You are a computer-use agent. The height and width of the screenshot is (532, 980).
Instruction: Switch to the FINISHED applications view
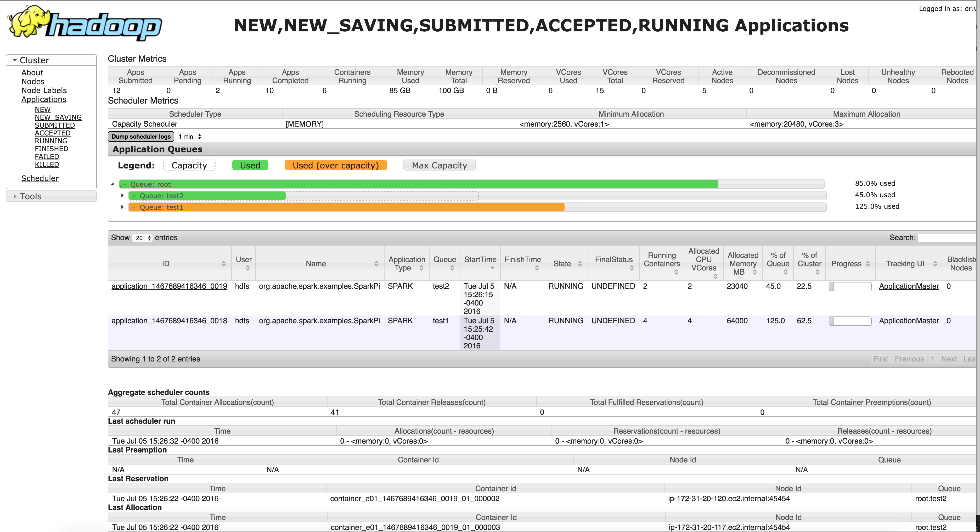(x=51, y=148)
